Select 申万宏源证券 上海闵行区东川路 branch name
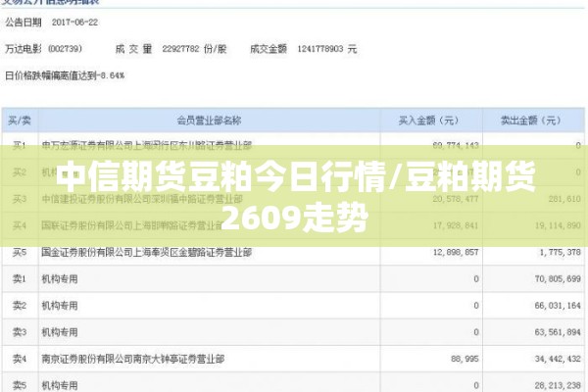588x392 pixels. point(147,145)
